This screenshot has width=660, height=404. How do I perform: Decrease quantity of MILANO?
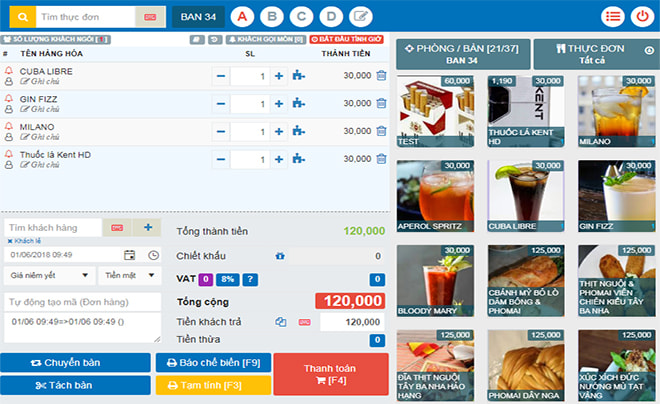[x=219, y=131]
